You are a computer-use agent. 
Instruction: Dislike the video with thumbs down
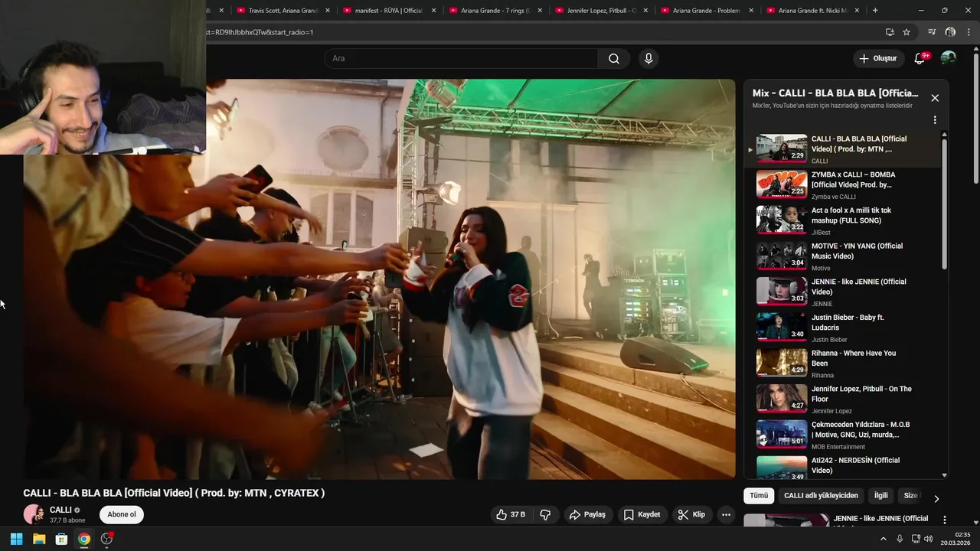545,515
